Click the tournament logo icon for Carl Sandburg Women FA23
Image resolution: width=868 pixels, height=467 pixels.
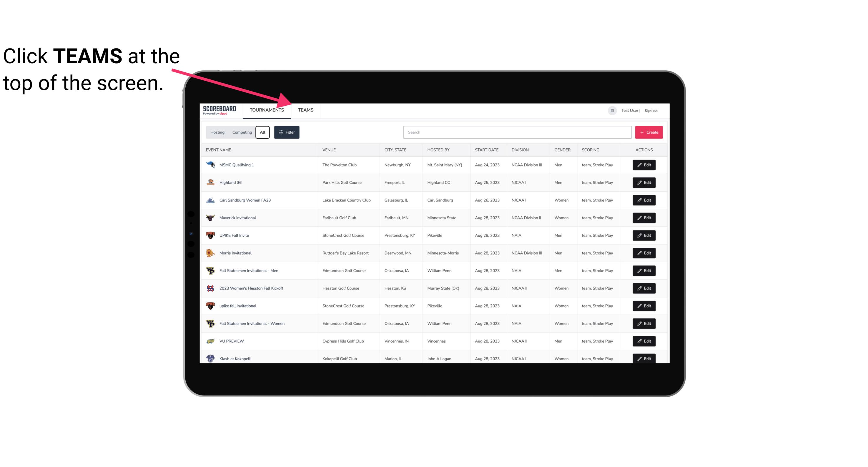pyautogui.click(x=210, y=200)
